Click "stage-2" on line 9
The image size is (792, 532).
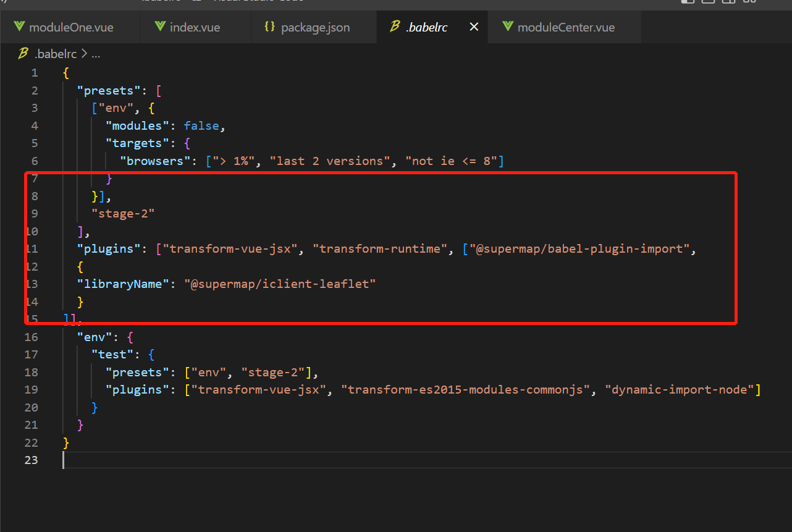click(123, 214)
